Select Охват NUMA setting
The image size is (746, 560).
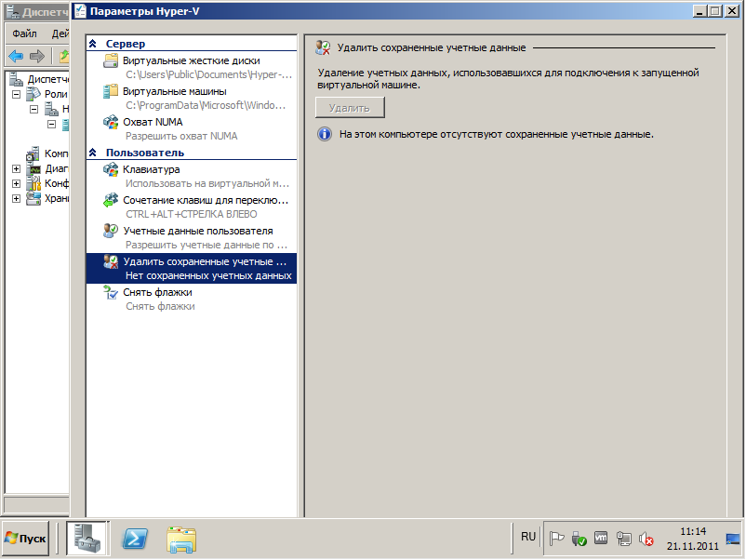coord(192,129)
